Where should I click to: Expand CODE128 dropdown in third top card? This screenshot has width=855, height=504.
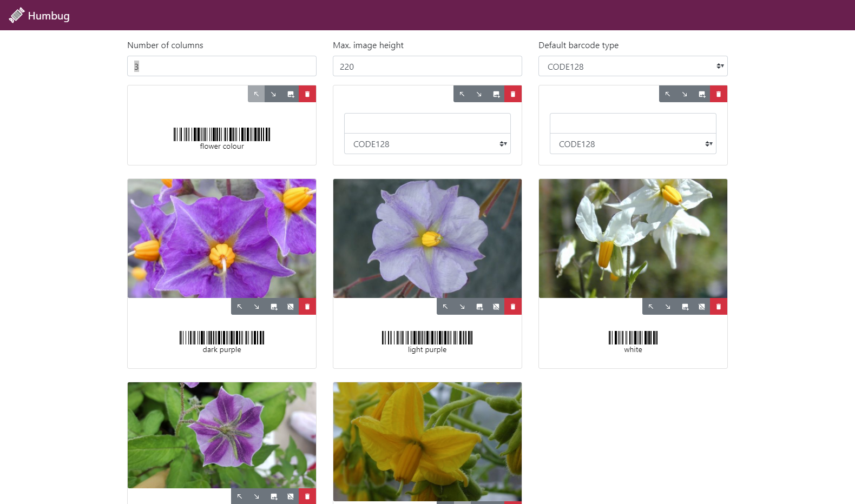[633, 144]
